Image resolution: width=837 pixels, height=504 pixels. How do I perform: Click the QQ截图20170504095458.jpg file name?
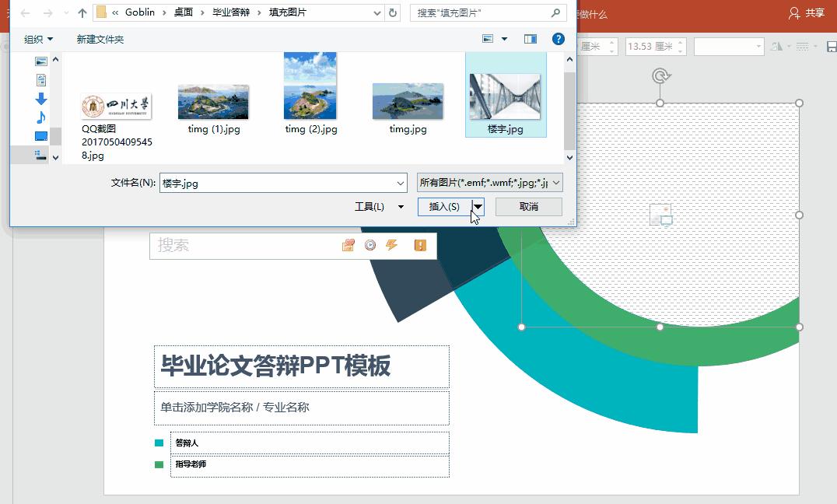(x=117, y=142)
